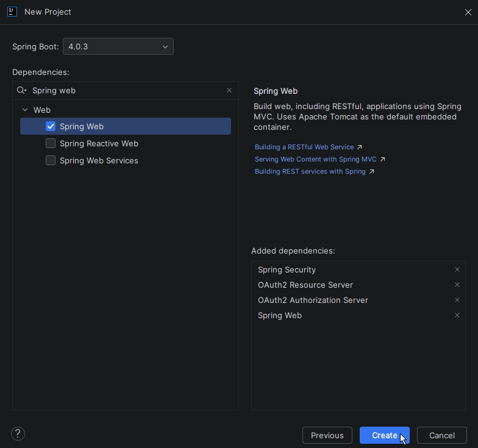Viewport: 478px width, 448px height.
Task: Close the New Project dialog
Action: [x=468, y=12]
